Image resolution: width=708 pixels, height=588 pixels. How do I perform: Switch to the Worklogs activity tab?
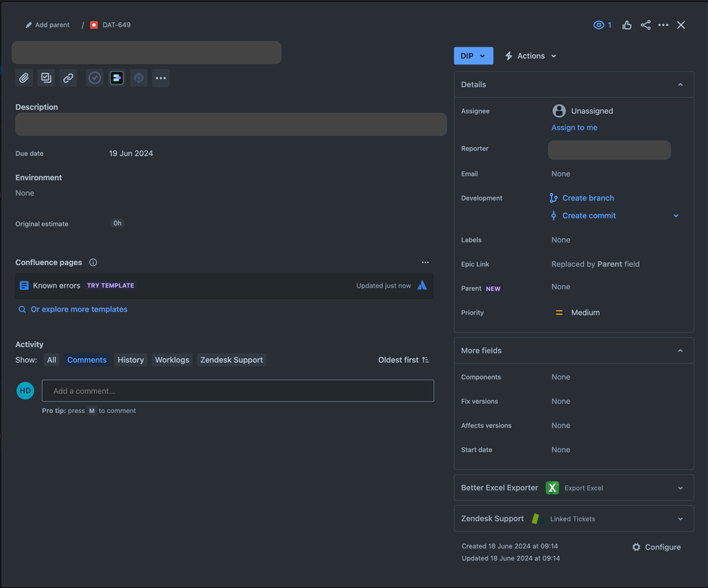tap(172, 360)
